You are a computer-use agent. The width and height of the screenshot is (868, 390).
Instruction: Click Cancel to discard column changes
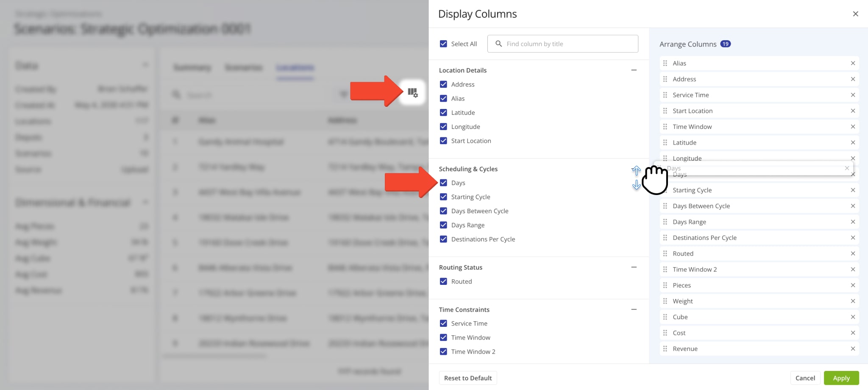805,378
